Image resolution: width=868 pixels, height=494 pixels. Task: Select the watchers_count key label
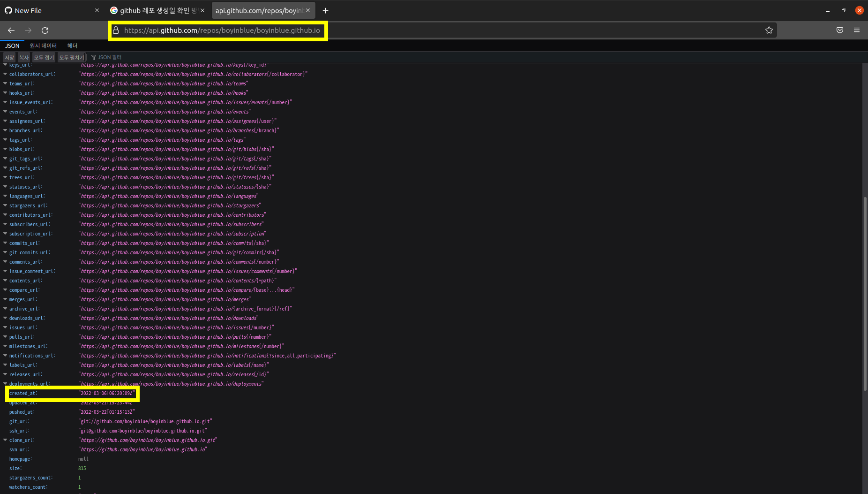click(x=28, y=487)
